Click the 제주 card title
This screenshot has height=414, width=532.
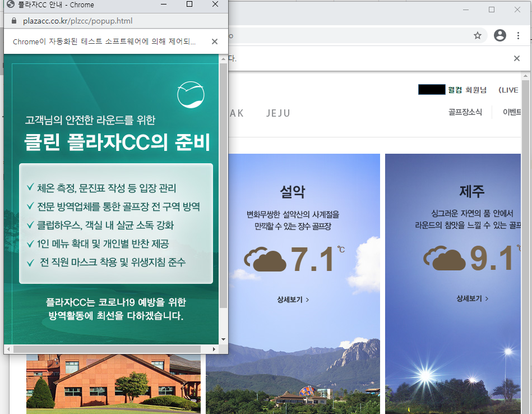tap(471, 191)
